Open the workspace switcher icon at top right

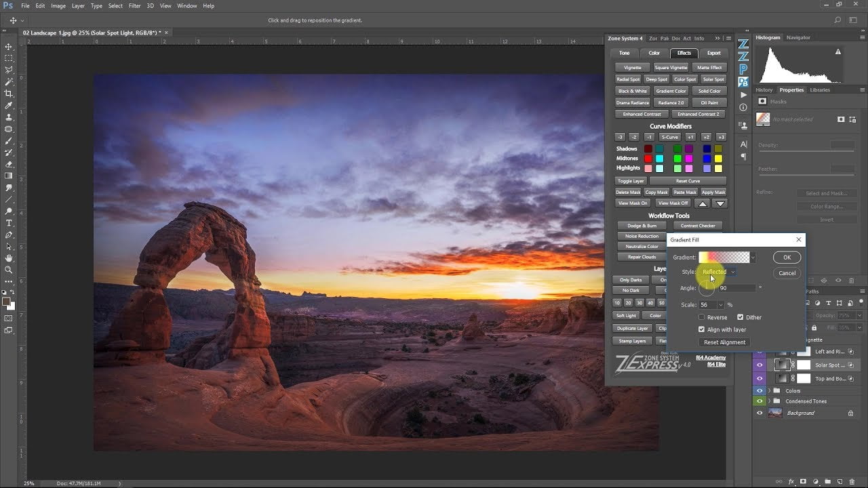[x=852, y=20]
